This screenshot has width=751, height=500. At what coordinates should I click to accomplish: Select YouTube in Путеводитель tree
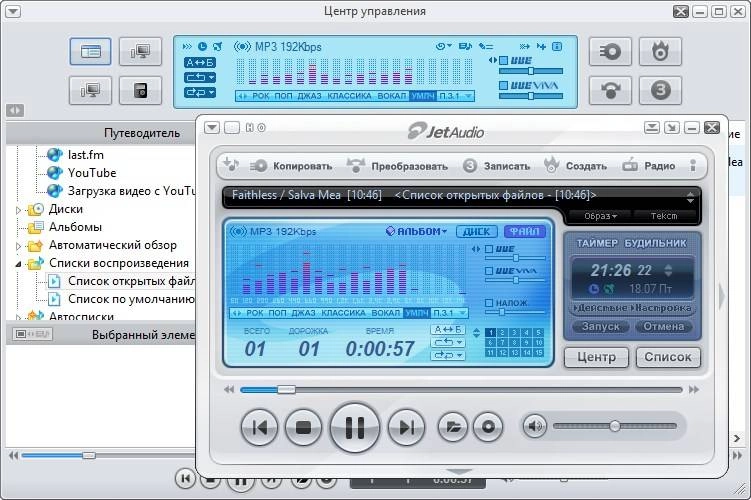click(x=91, y=173)
